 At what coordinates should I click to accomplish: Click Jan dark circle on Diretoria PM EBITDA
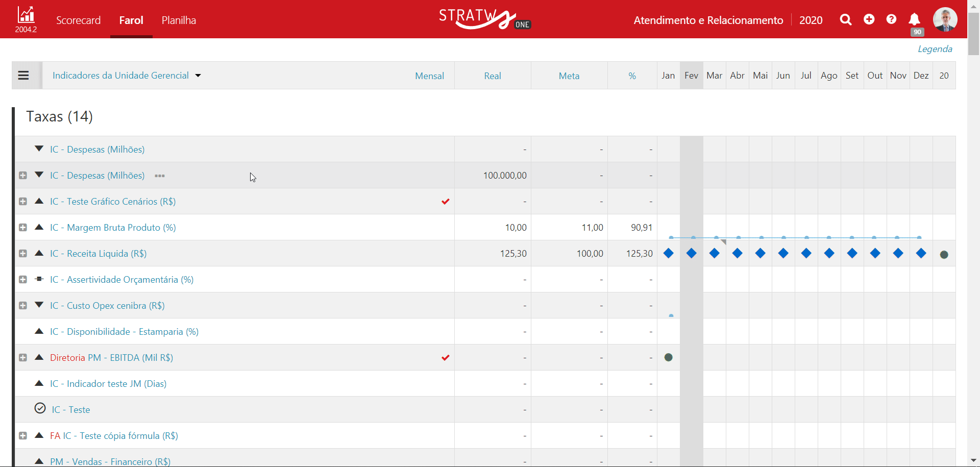click(x=669, y=357)
